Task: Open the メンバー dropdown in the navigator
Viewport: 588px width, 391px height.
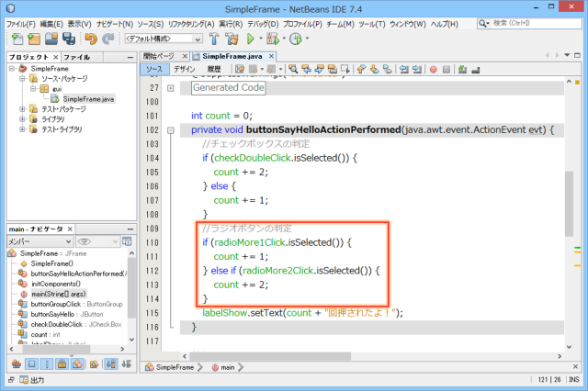Action: click(40, 241)
